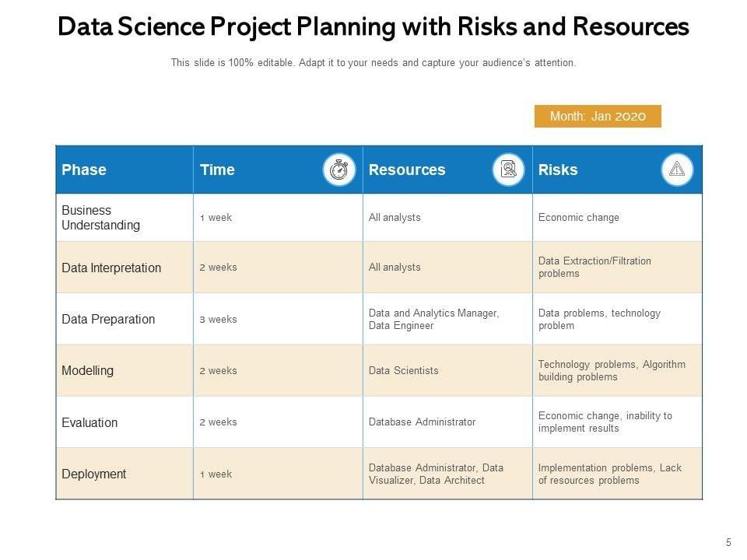Select the Modelling phase cell

(x=88, y=371)
